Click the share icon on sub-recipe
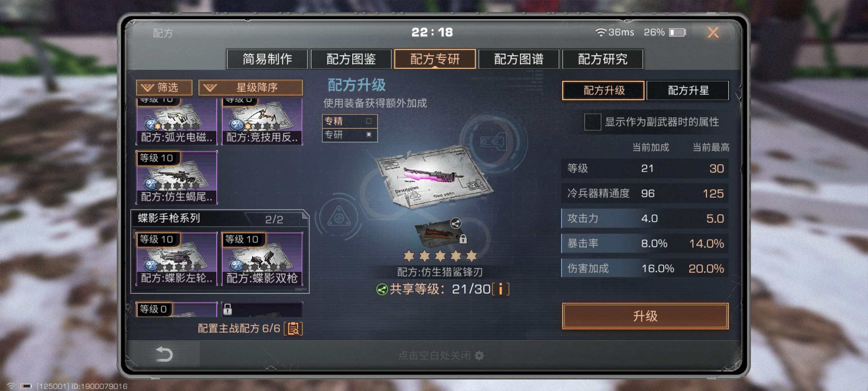 tap(455, 223)
